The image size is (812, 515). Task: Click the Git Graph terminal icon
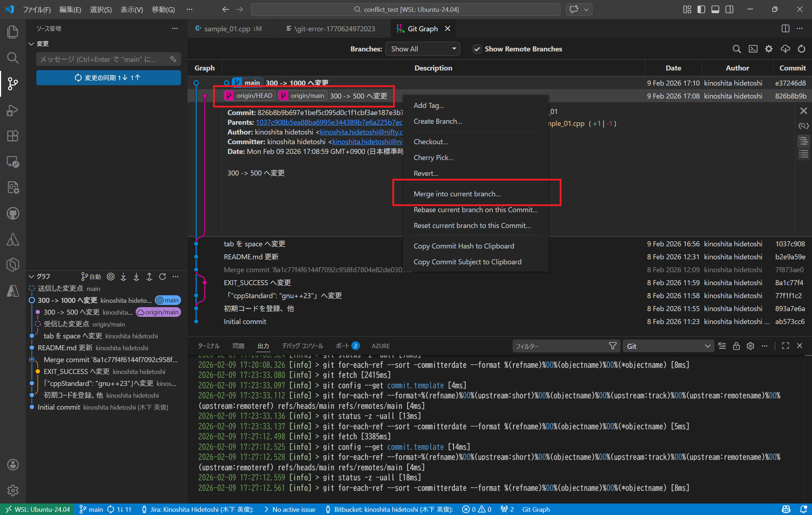click(x=753, y=49)
